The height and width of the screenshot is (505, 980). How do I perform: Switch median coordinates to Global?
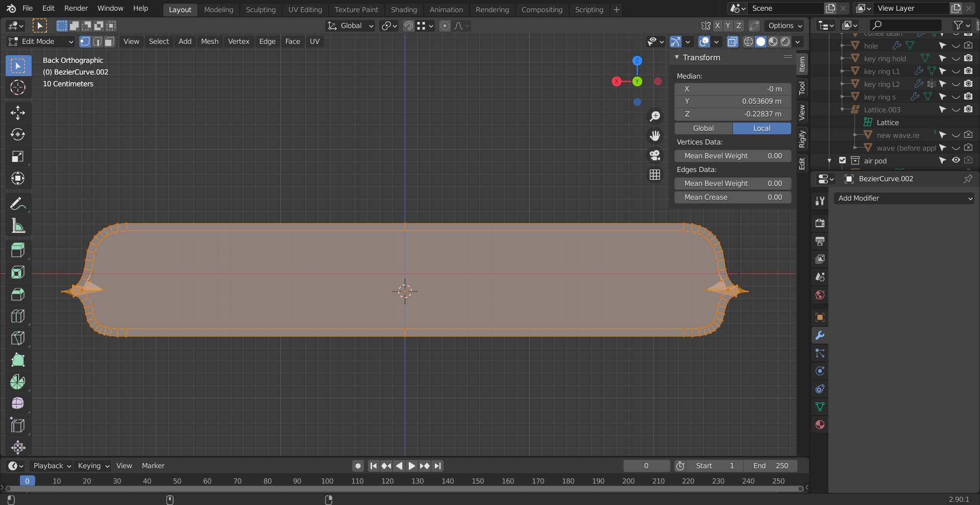click(x=703, y=128)
